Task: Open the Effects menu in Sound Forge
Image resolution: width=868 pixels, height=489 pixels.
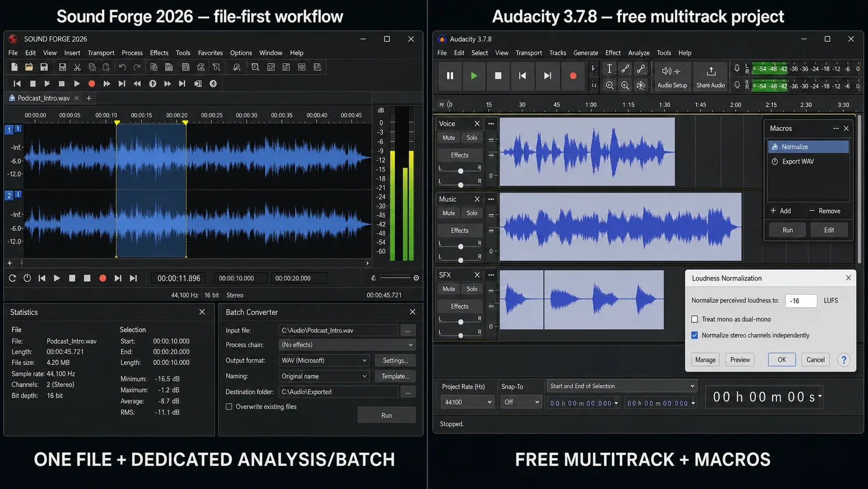Action: pyautogui.click(x=159, y=53)
